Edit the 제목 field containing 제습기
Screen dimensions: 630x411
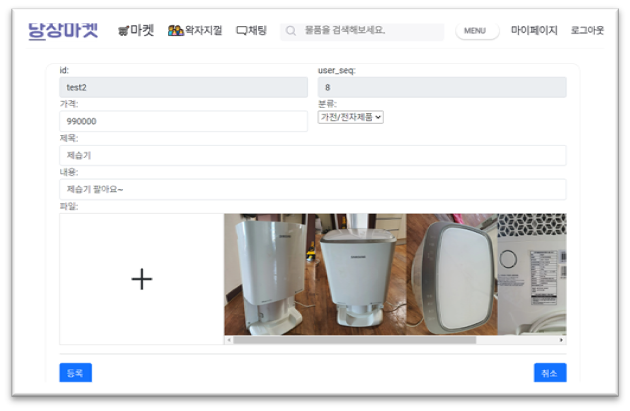[x=313, y=155]
